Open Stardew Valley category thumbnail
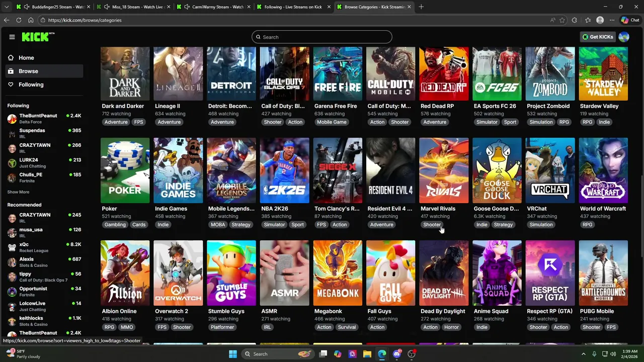644x362 pixels. 603,74
